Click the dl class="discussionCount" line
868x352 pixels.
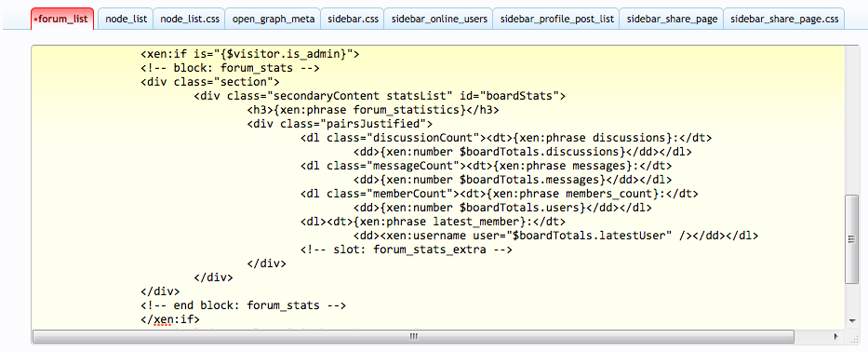[x=506, y=138]
